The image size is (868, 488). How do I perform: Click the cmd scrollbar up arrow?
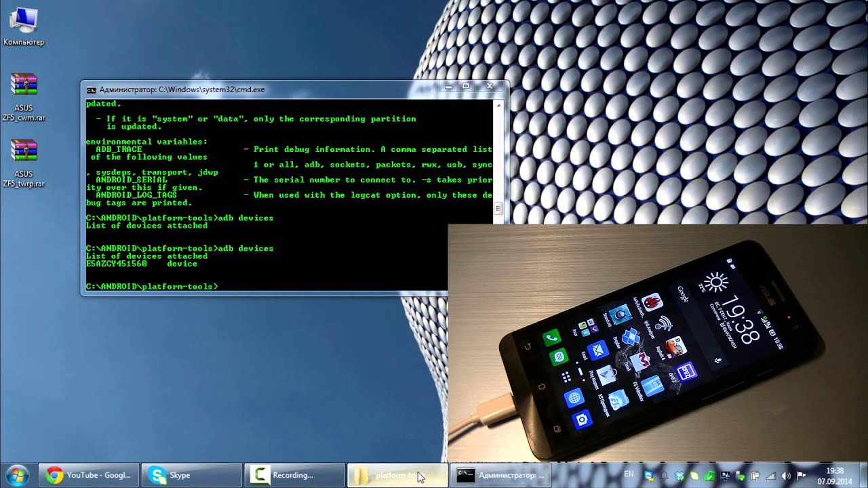pos(498,105)
